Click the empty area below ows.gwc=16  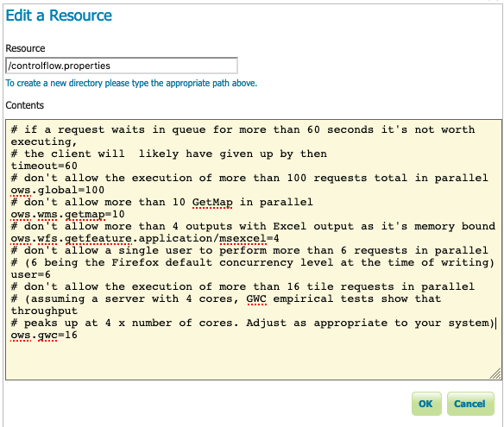253,358
